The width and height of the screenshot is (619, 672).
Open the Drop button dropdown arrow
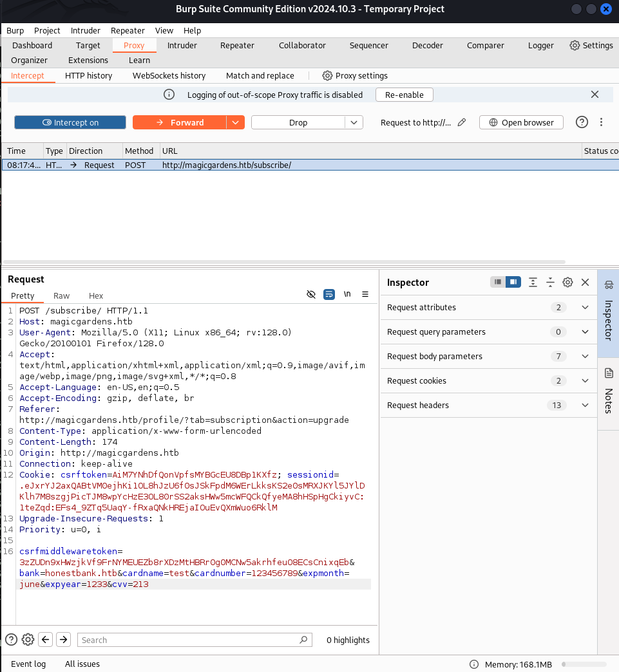(354, 122)
